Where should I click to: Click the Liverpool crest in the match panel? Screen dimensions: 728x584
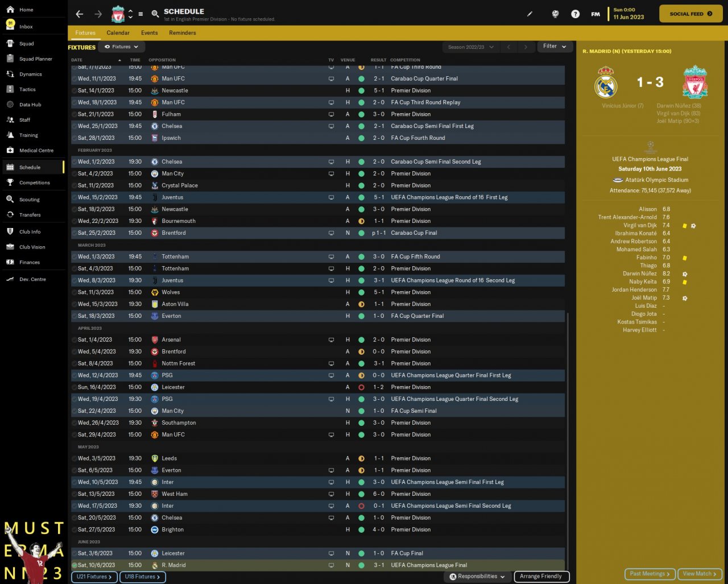[695, 82]
